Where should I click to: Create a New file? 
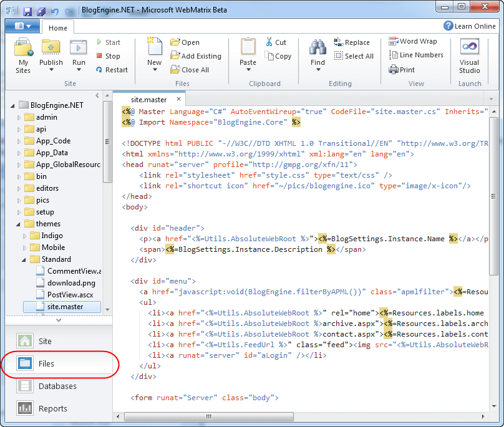point(155,52)
